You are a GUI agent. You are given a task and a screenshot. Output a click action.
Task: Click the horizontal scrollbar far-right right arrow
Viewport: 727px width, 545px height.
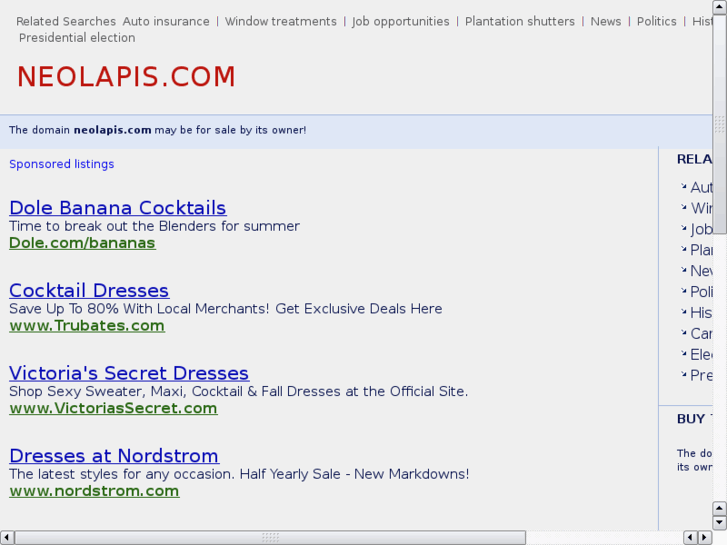(705, 537)
